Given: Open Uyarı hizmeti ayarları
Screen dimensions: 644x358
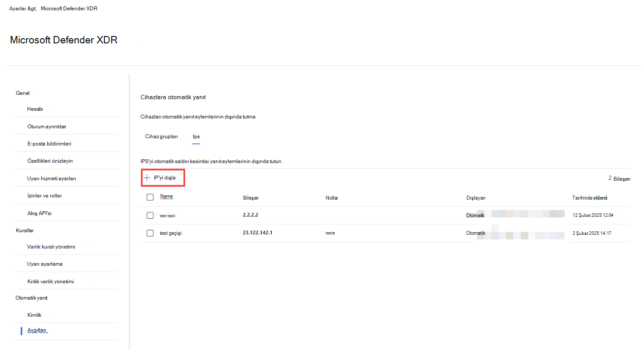Looking at the screenshot, I should 52,179.
